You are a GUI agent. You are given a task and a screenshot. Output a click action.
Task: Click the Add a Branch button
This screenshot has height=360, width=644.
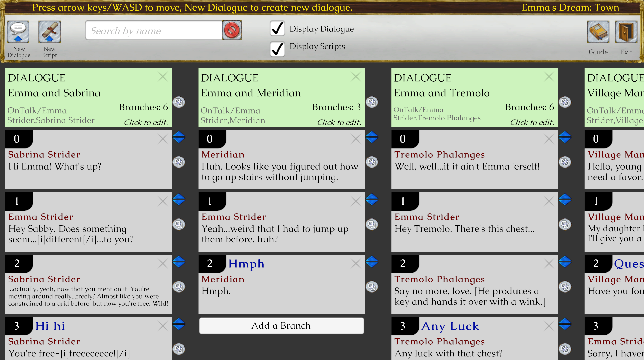pyautogui.click(x=281, y=326)
